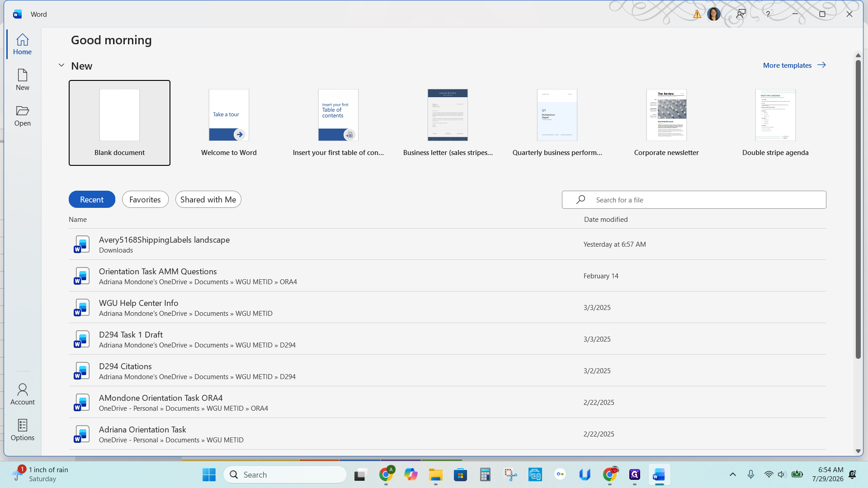Image resolution: width=868 pixels, height=488 pixels.
Task: Open the Help question mark icon
Action: [x=768, y=14]
